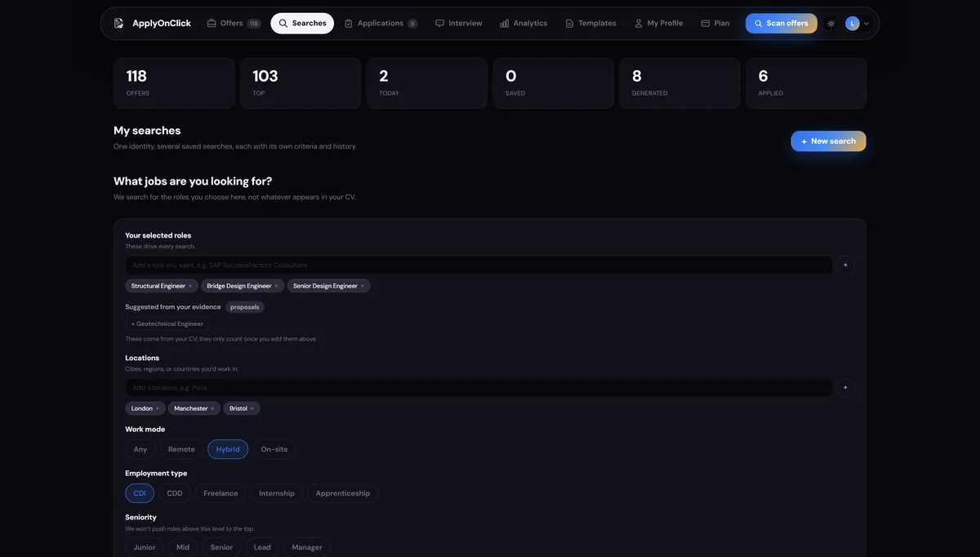Open the Plan page

coord(715,24)
